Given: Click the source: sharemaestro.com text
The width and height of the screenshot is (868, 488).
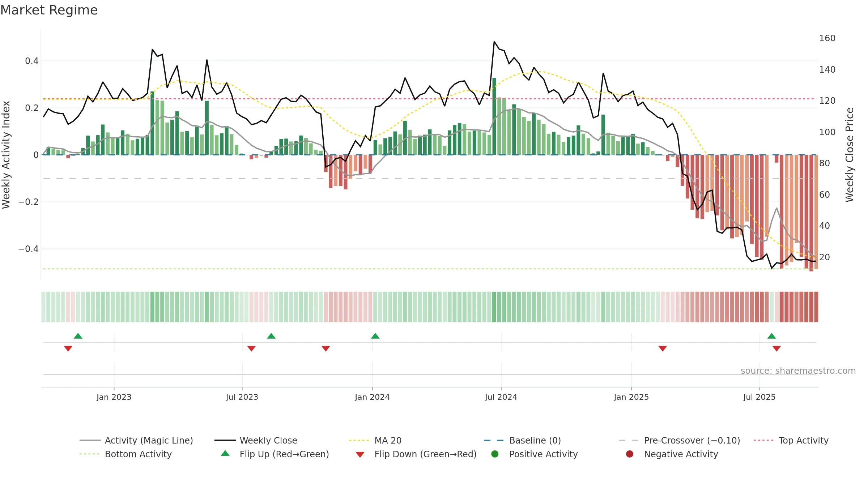Looking at the screenshot, I should click(x=798, y=371).
